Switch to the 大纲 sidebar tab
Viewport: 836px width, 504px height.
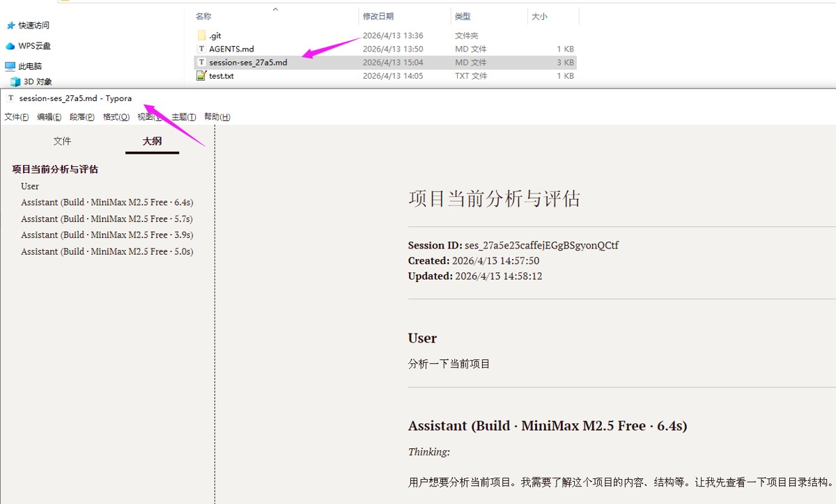click(x=152, y=141)
